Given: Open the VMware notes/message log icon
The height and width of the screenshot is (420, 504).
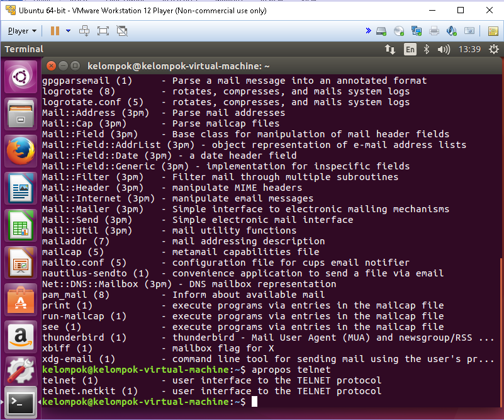Looking at the screenshot, I should click(493, 31).
